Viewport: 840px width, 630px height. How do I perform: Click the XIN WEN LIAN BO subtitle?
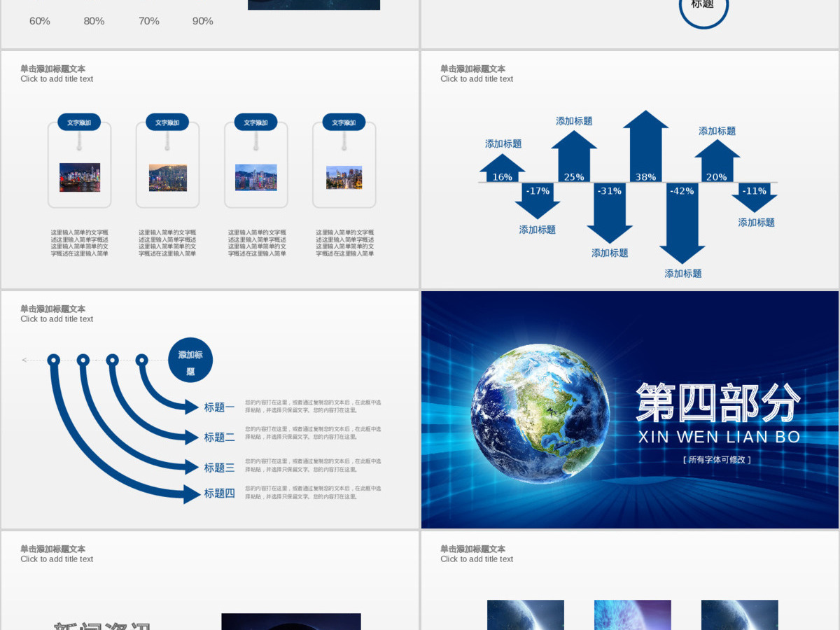coord(719,437)
